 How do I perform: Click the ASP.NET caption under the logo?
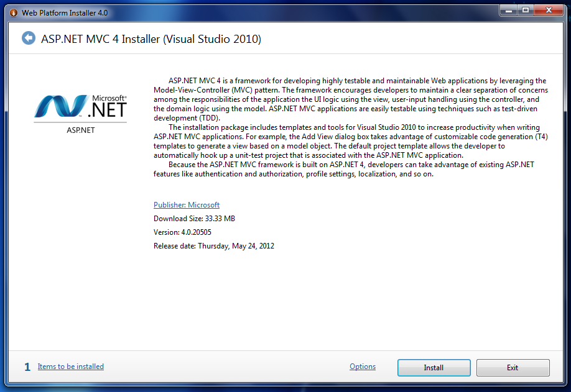pyautogui.click(x=80, y=130)
